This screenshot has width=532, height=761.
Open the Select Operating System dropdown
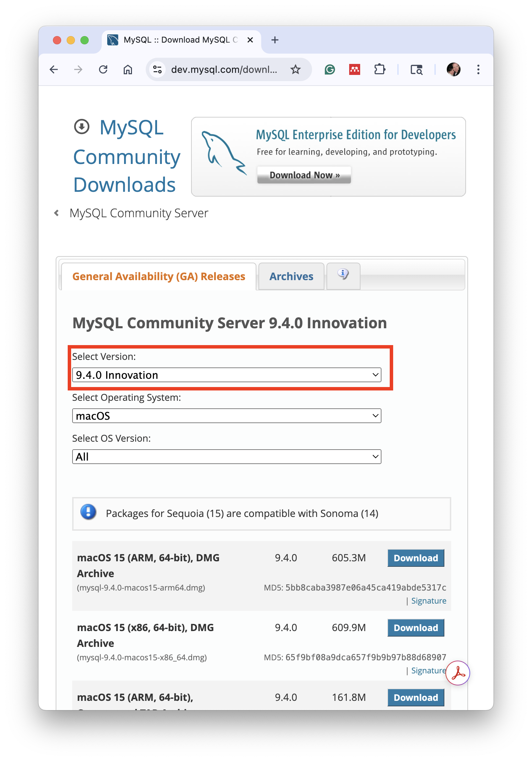227,416
